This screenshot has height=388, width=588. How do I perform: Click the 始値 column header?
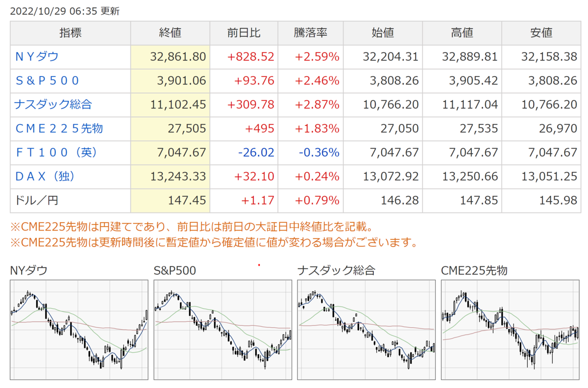coord(383,33)
